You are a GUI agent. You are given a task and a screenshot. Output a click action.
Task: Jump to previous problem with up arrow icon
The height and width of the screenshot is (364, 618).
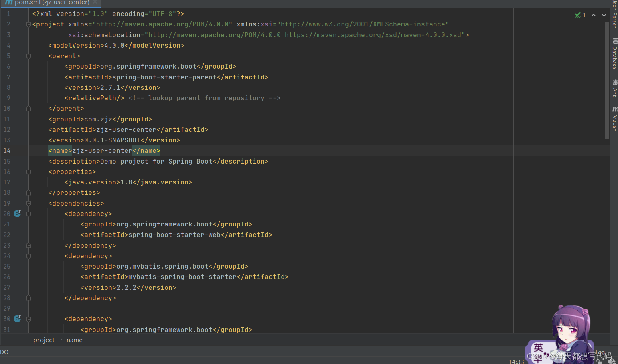coord(594,15)
